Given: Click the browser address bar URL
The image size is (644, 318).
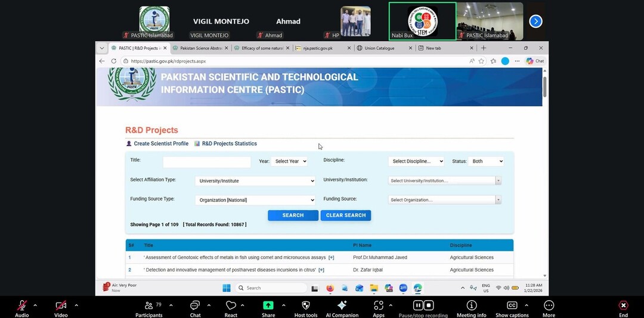Looking at the screenshot, I should 168,61.
